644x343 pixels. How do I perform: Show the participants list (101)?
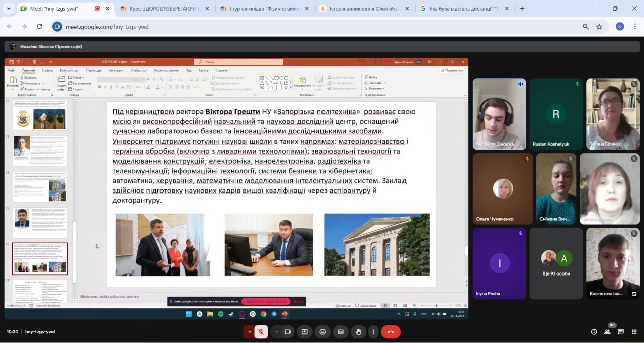coord(607,332)
